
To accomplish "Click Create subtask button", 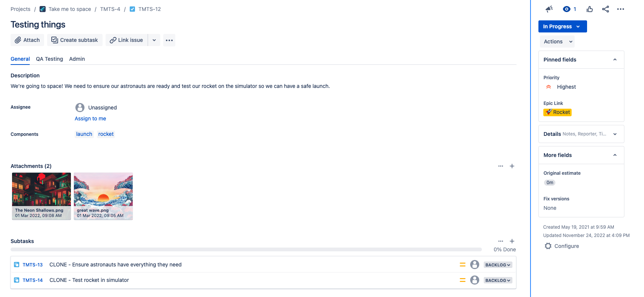I will pyautogui.click(x=75, y=40).
